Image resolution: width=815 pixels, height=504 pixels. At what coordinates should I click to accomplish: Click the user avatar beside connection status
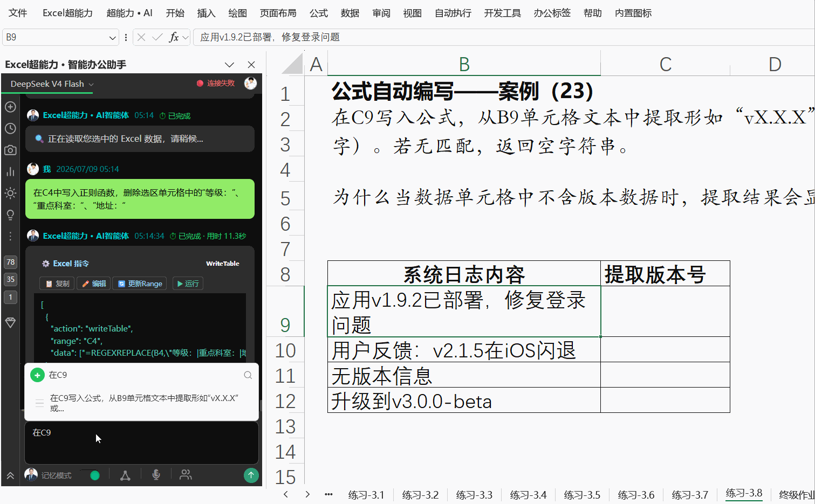pos(250,83)
